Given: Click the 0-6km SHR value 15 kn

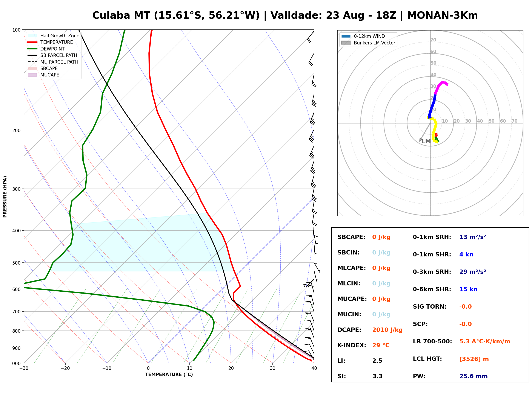Looking at the screenshot, I should [468, 289].
